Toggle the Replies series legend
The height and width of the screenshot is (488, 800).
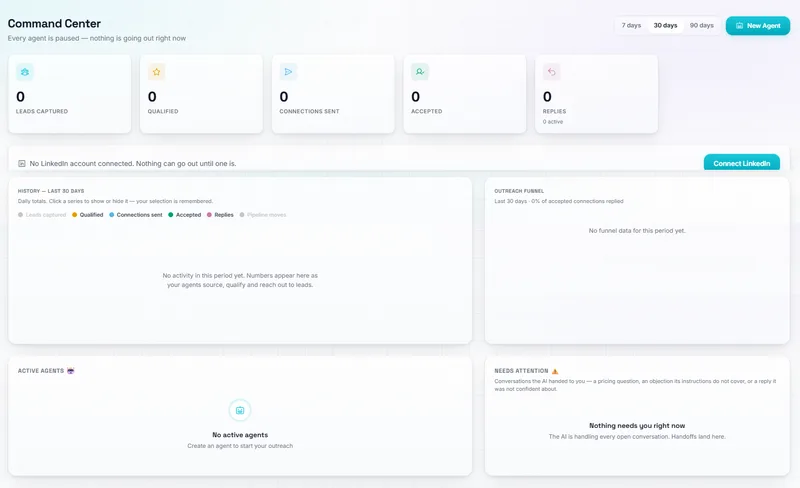point(220,215)
